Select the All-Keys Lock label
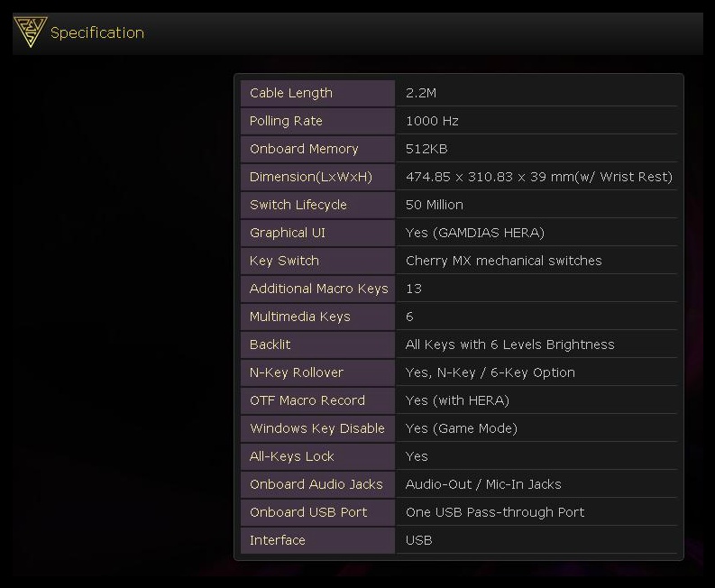715x588 pixels. 292,456
